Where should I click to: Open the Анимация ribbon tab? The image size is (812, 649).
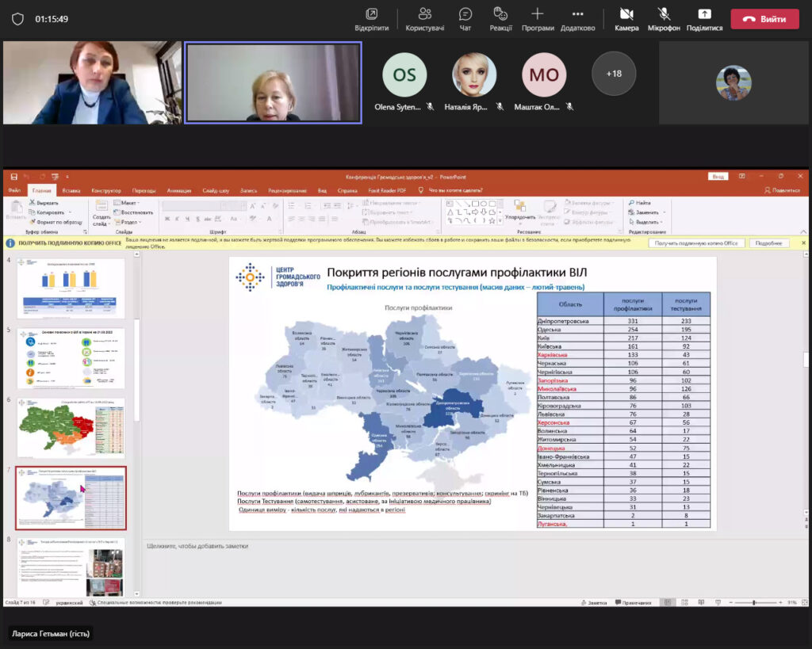pyautogui.click(x=179, y=190)
